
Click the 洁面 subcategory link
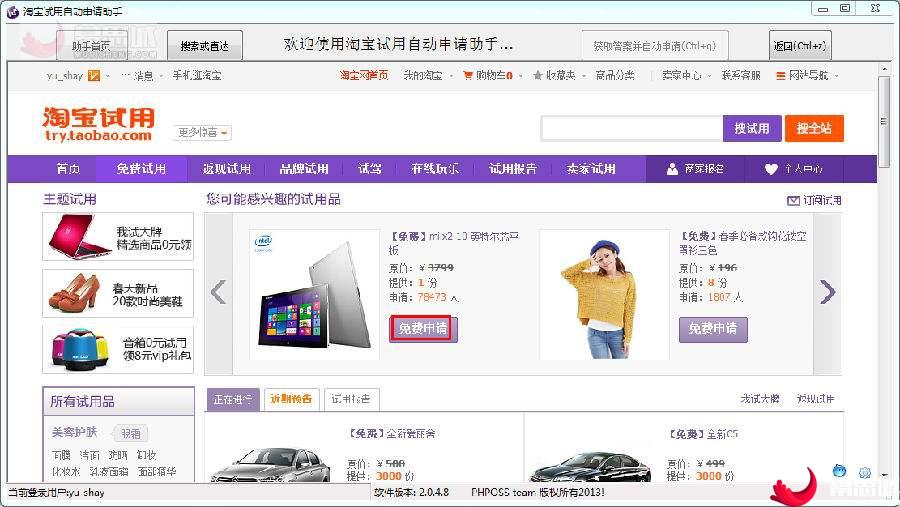[x=90, y=455]
